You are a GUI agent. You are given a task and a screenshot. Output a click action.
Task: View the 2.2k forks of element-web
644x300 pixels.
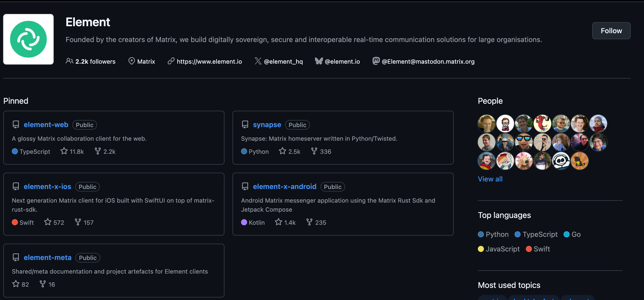(x=105, y=152)
